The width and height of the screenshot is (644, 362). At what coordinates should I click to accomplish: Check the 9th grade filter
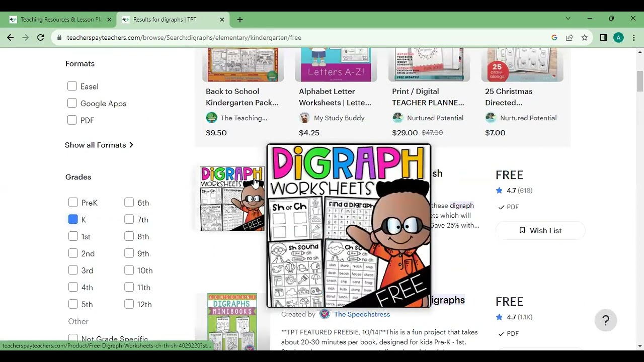click(x=129, y=253)
